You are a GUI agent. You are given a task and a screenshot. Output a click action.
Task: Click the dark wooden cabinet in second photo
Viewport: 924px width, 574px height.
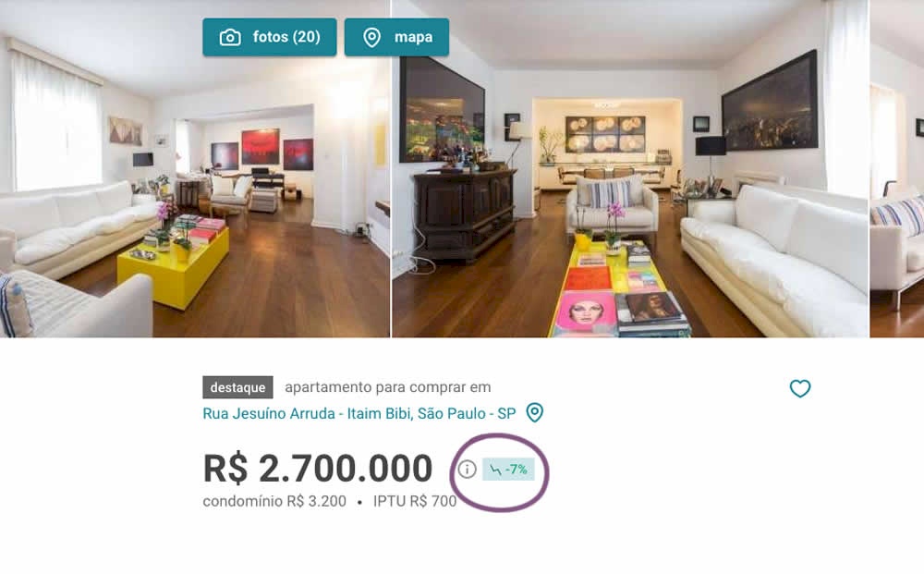click(x=465, y=215)
